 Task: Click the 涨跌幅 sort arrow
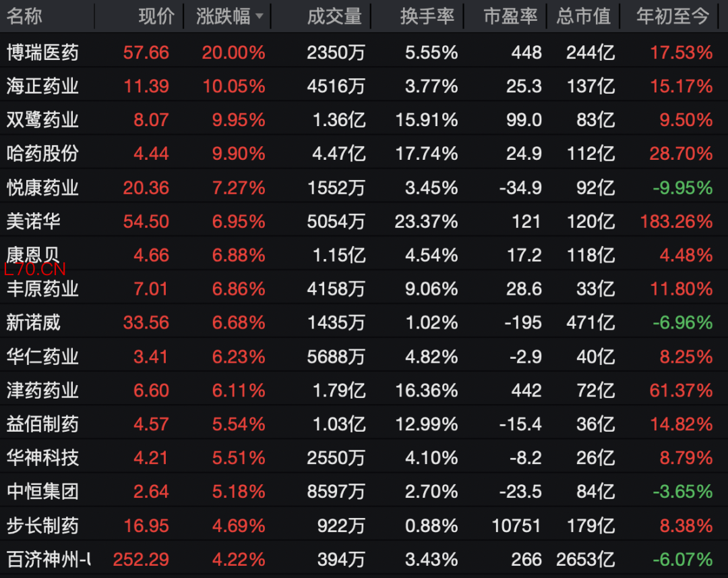pos(260,18)
